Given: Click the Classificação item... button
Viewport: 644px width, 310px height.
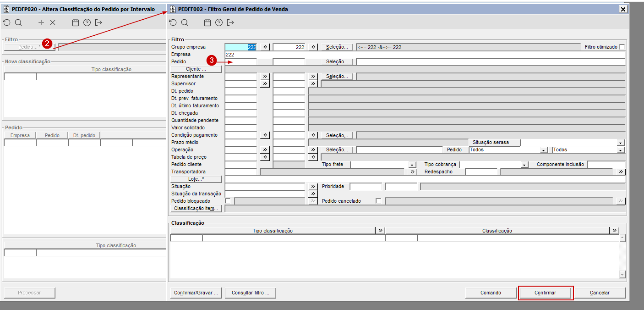Looking at the screenshot, I should (196, 208).
